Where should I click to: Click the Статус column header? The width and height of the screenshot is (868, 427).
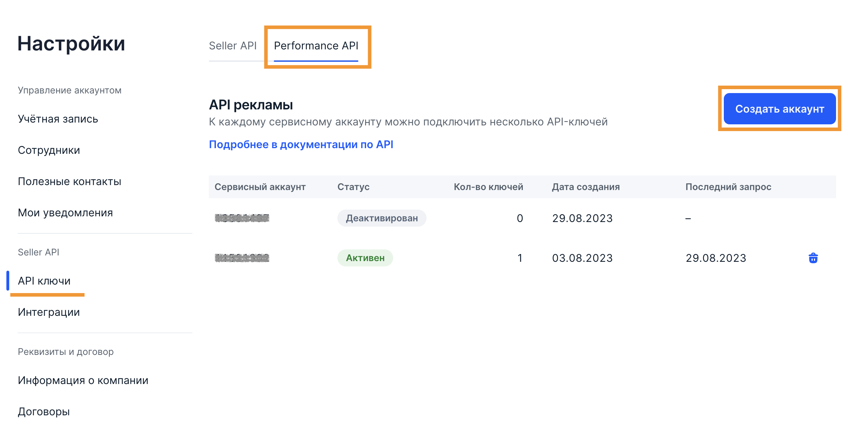point(353,187)
